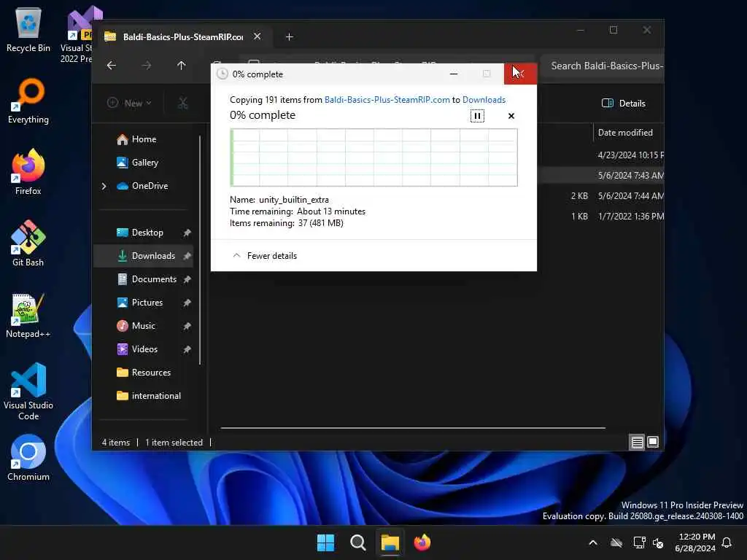Open Firefox desktop shortcut
Screen dimensions: 747x560
[28, 172]
